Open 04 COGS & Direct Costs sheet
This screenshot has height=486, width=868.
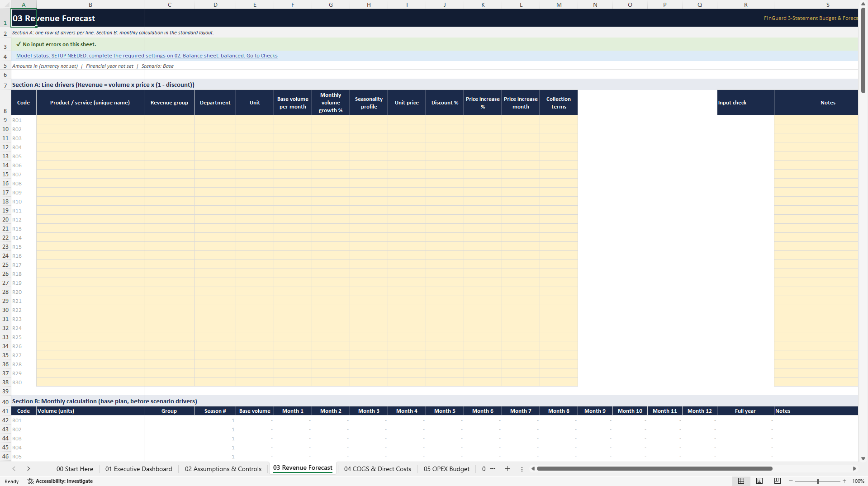pyautogui.click(x=378, y=469)
